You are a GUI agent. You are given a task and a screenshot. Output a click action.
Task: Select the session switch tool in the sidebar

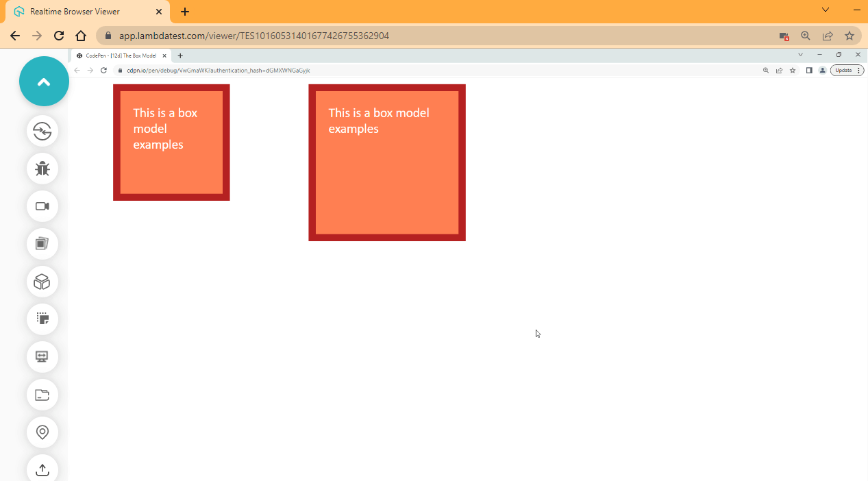point(42,132)
